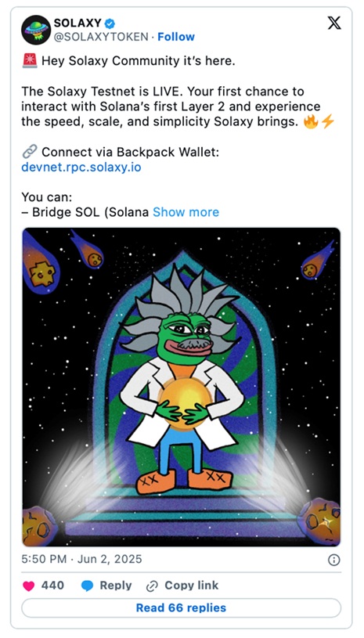This screenshot has height=638, width=364.
Task: Click the 440 likes count
Action: pyautogui.click(x=52, y=586)
